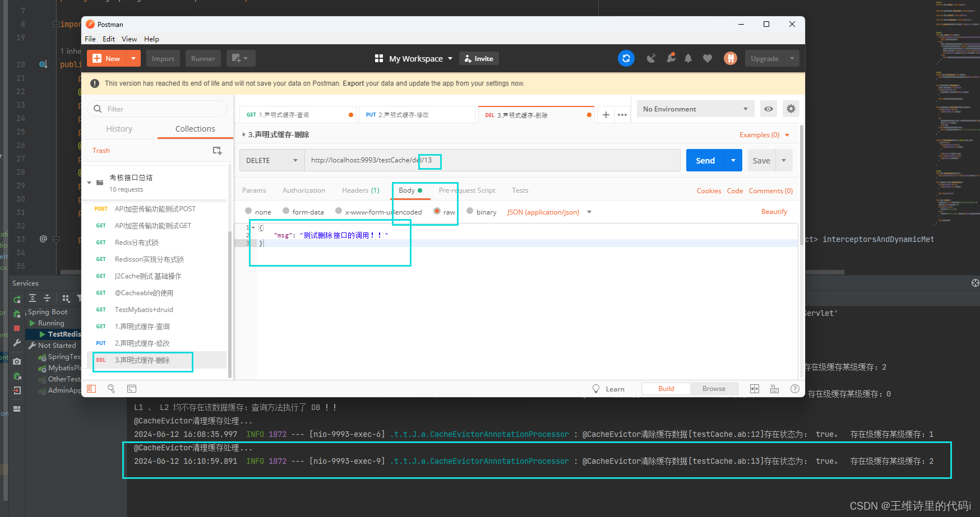The image size is (980, 517).
Task: Switch body type to binary
Action: coord(470,212)
